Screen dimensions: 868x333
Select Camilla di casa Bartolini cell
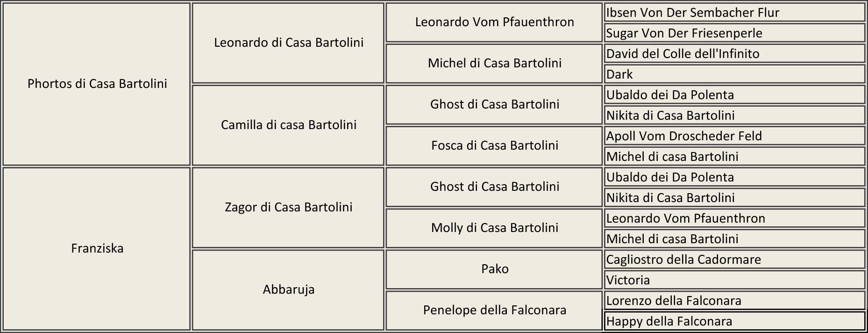(288, 125)
